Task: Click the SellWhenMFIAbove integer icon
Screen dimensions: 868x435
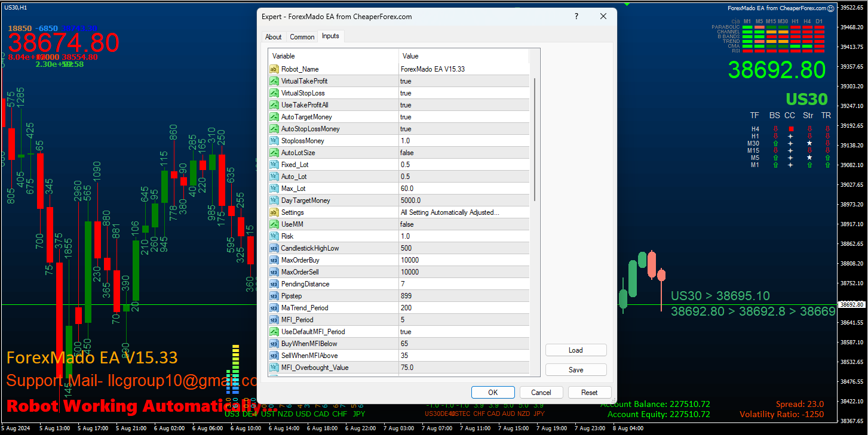Action: pyautogui.click(x=274, y=356)
